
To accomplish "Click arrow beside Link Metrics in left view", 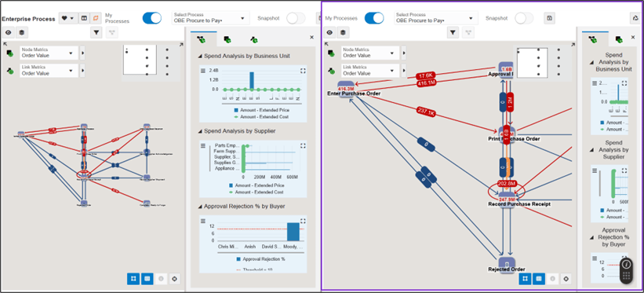I will [x=82, y=71].
